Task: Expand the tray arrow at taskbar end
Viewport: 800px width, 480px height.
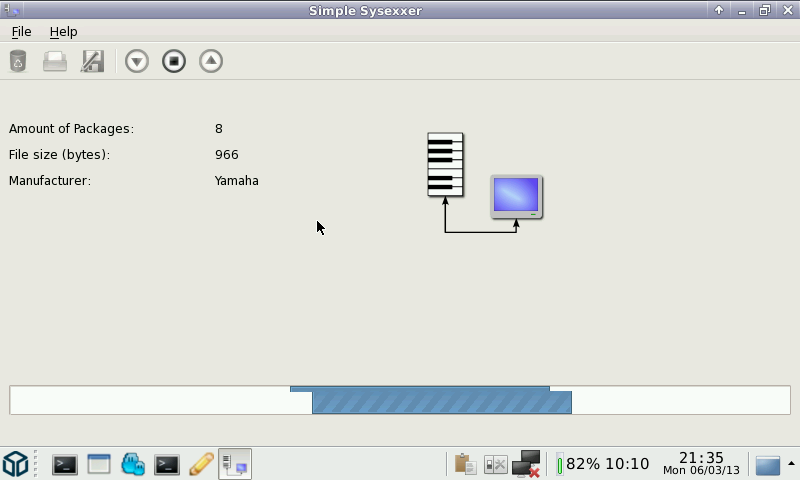Action: click(x=791, y=464)
